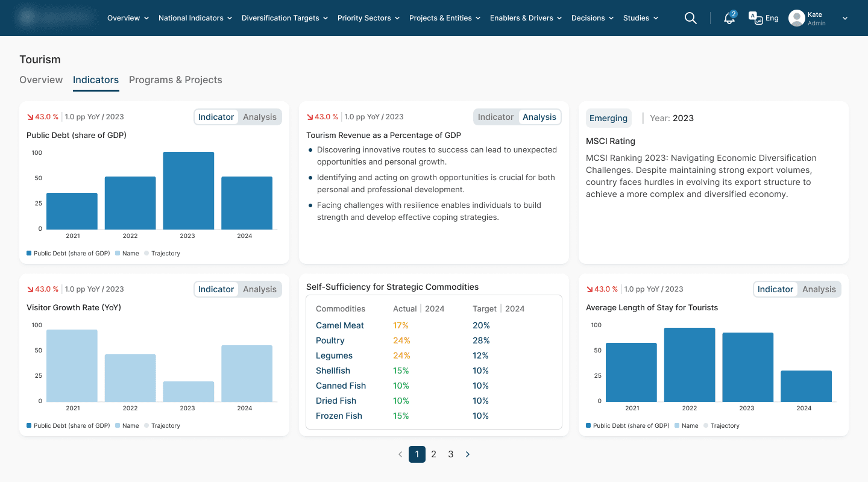Select the Indicators tab

tap(96, 80)
